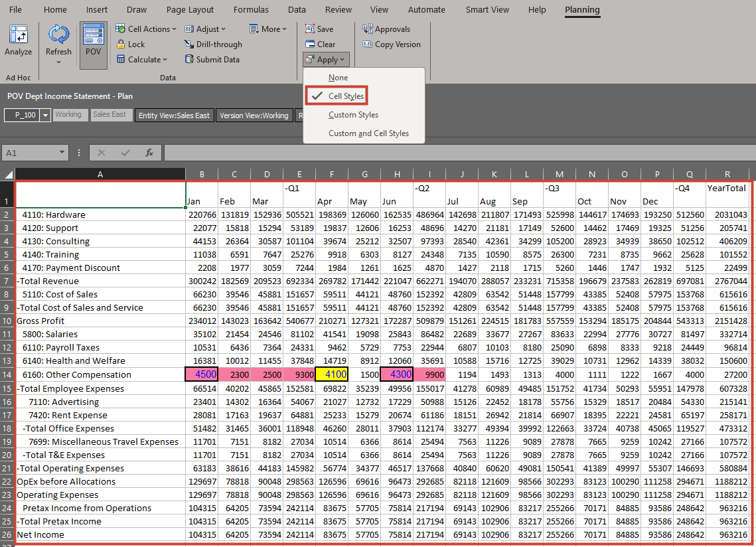Click the formula bar Enter checkmark icon
The height and width of the screenshot is (547, 756).
coord(125,153)
